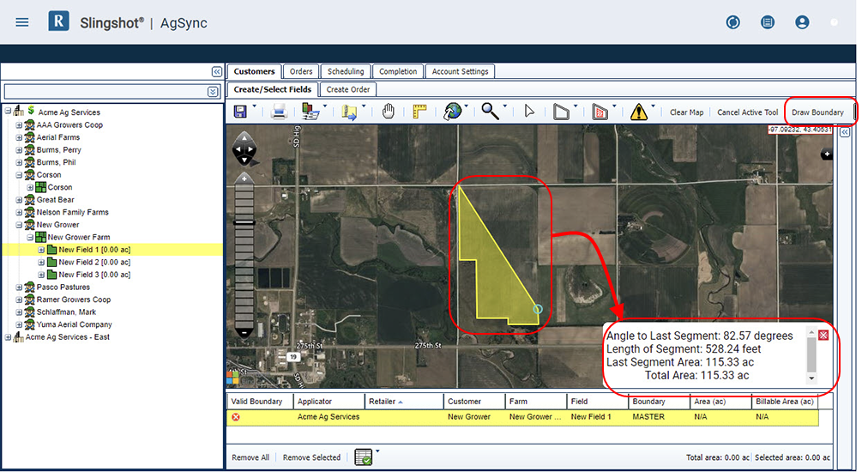Open the dropdown next to globe icon
Image resolution: width=868 pixels, height=472 pixels.
(x=466, y=106)
